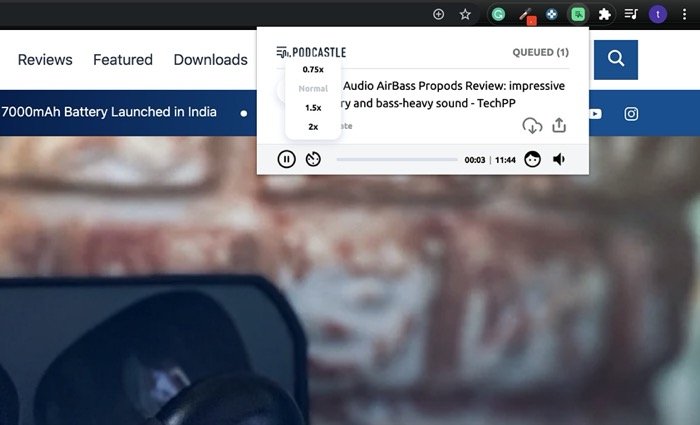Click the install plus icon in address bar
Image resolution: width=700 pixels, height=425 pixels.
coord(438,14)
